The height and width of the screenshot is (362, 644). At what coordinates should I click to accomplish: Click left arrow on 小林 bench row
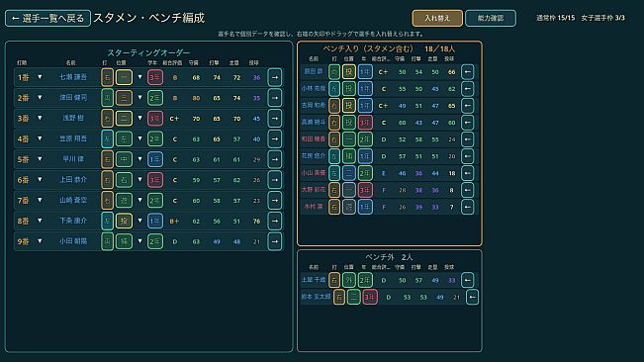[467, 89]
